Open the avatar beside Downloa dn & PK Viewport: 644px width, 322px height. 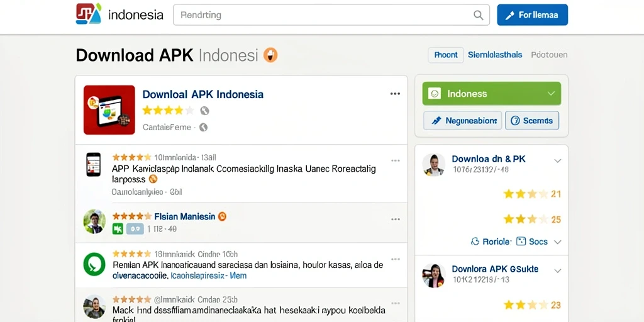(434, 165)
